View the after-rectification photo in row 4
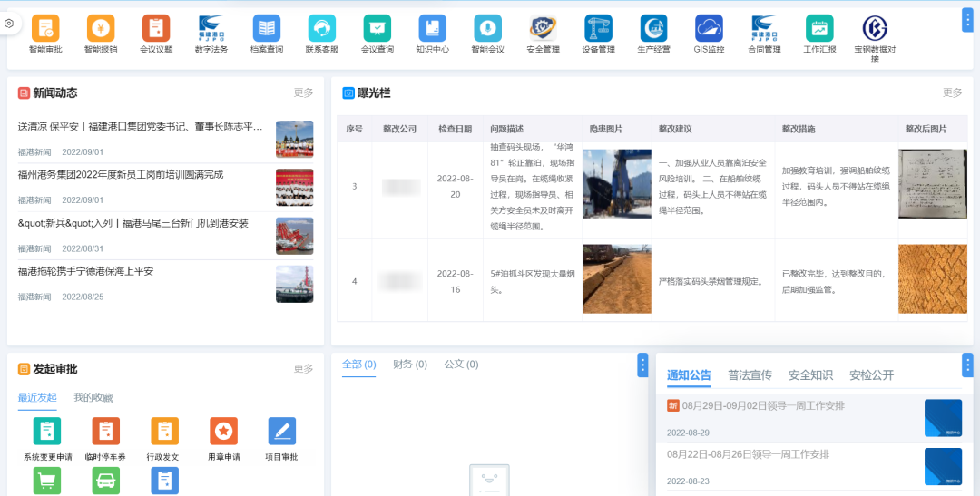Image resolution: width=980 pixels, height=496 pixels. pos(933,278)
